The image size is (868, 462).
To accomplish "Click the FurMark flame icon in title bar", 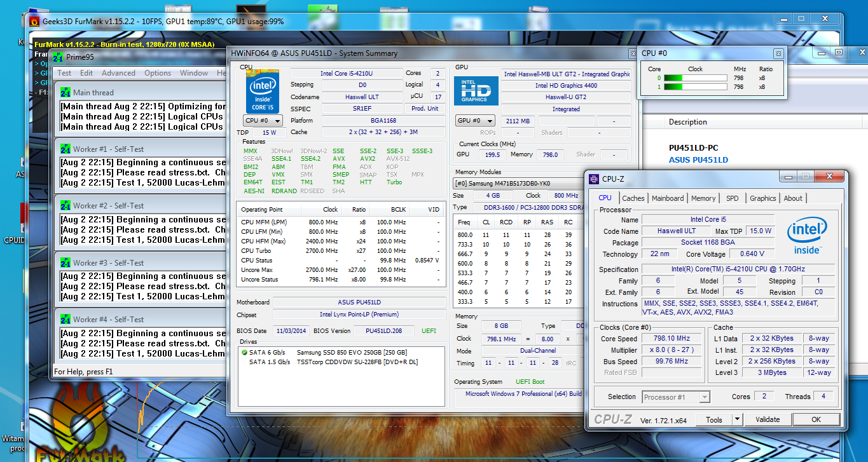I will (x=34, y=22).
